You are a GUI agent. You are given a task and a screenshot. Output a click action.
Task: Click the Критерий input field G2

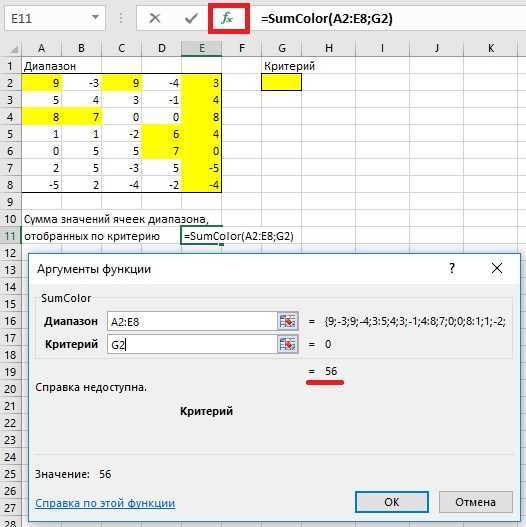[x=192, y=344]
